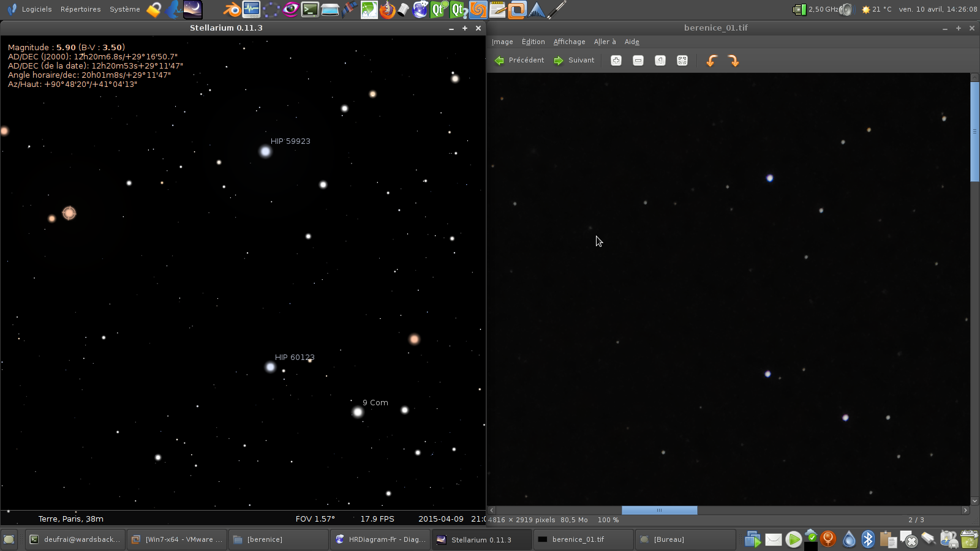Rotate image counterclockwise with left orange arrow
Screen dimensions: 980x551
712,60
